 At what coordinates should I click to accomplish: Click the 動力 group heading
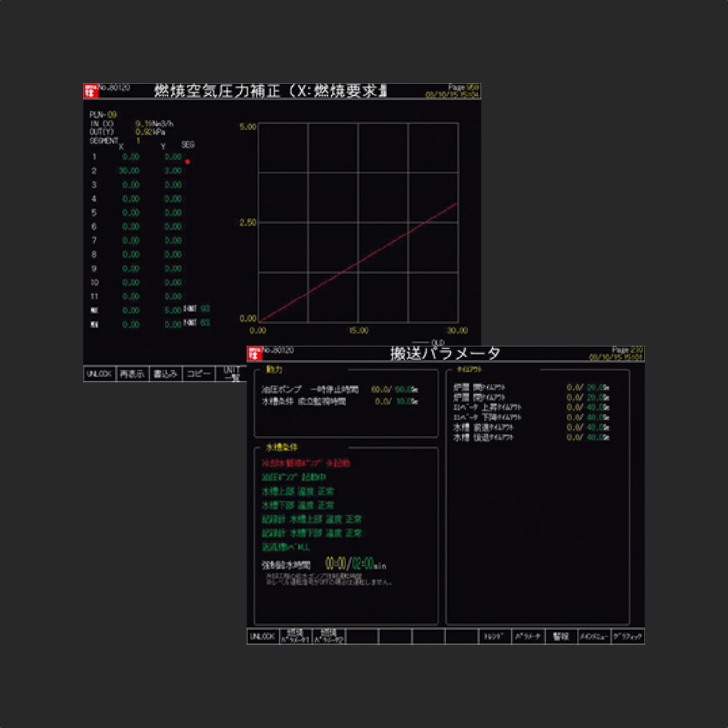274,370
